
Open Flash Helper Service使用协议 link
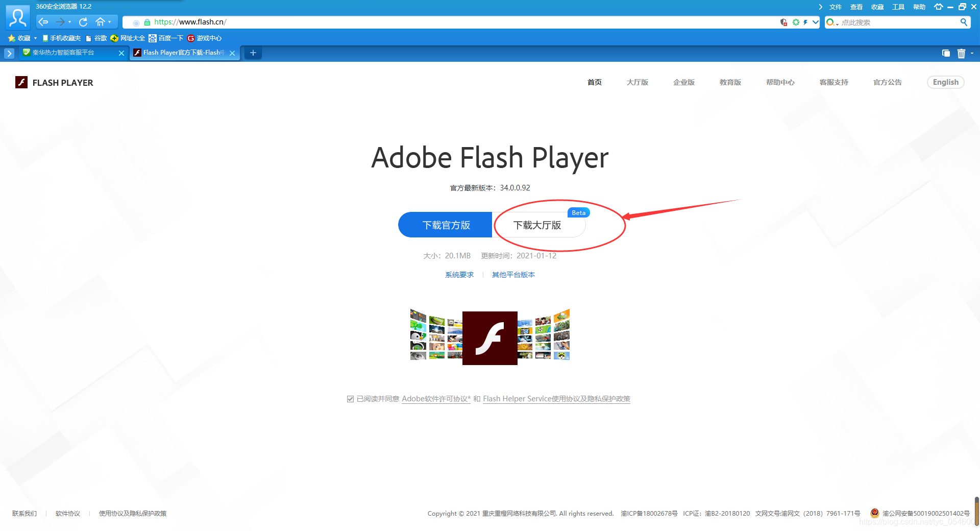pyautogui.click(x=556, y=399)
